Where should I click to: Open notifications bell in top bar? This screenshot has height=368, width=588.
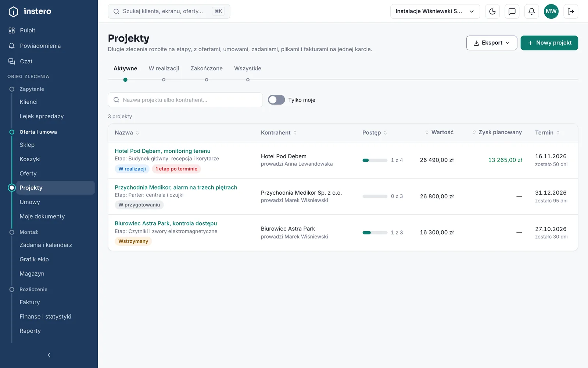pos(531,11)
